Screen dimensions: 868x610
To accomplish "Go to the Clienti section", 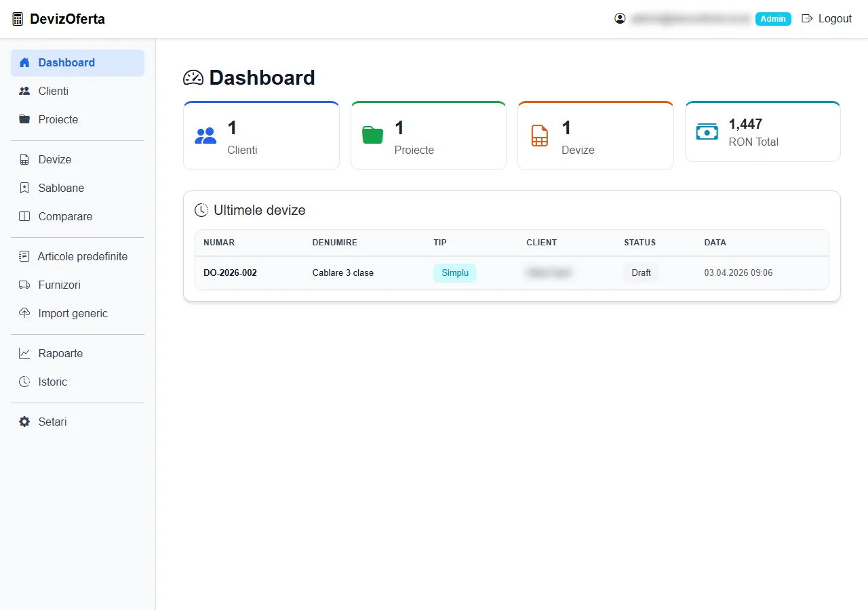I will click(x=77, y=91).
